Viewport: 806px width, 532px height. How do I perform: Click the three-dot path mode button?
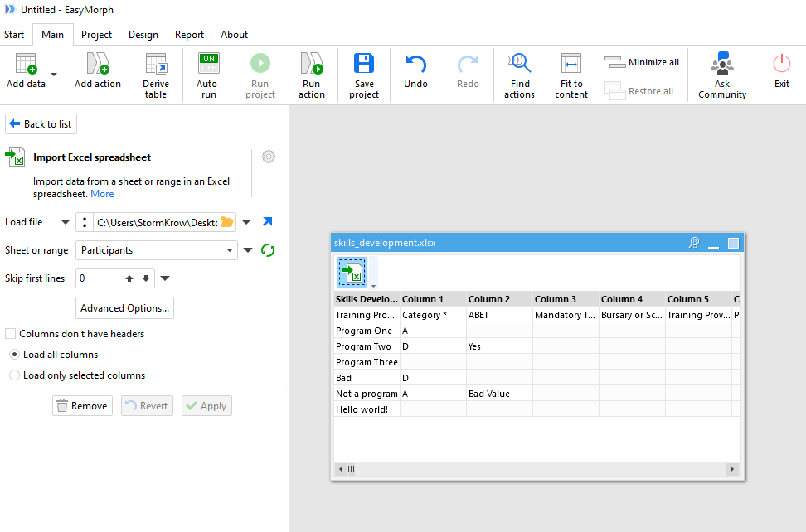pos(85,222)
